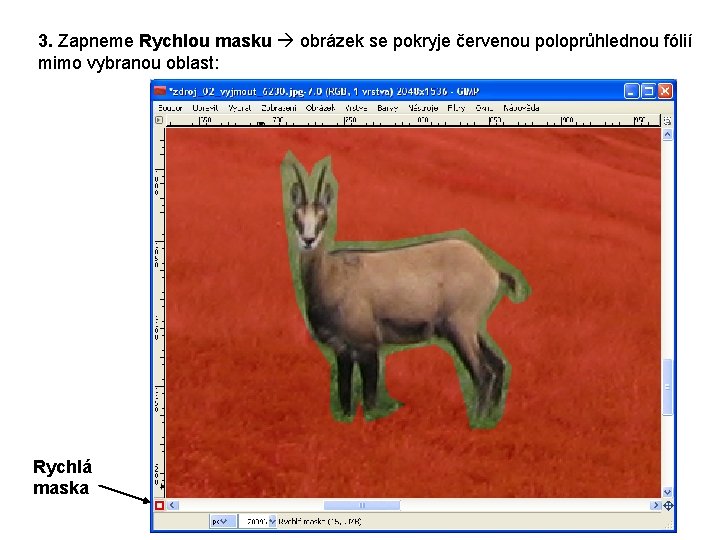Screen dimensions: 720x540
Task: Click the left arrow of horizontal scrollbar
Action: tap(173, 506)
